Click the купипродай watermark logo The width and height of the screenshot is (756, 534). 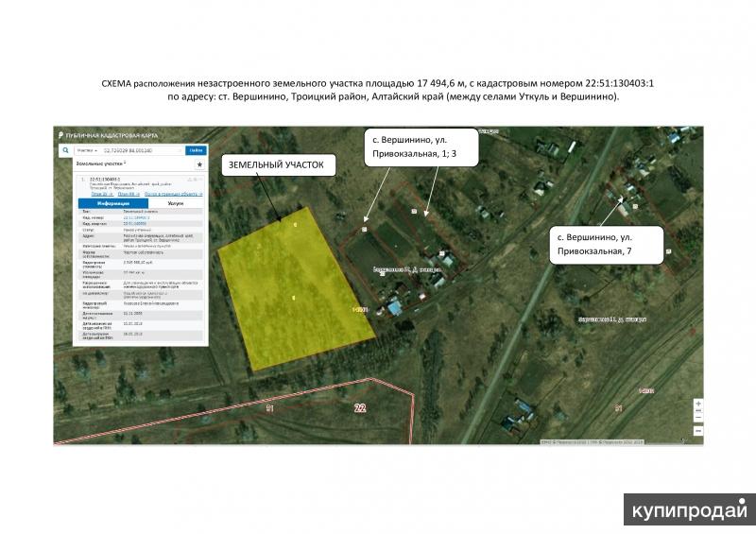tap(690, 508)
